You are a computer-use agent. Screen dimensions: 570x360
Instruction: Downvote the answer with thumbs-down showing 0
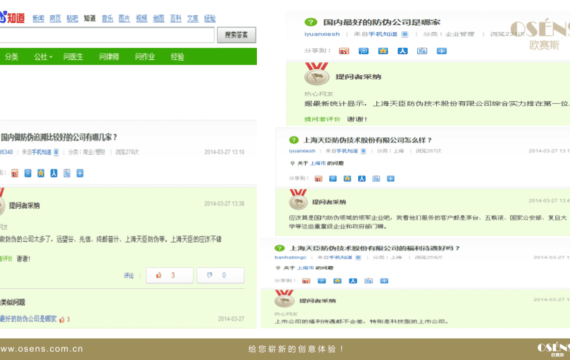tap(220, 275)
